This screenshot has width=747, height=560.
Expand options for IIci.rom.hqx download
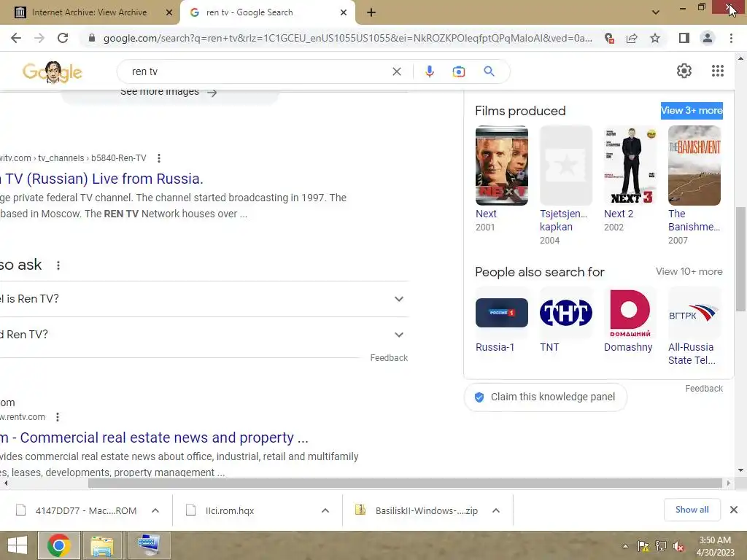point(325,511)
